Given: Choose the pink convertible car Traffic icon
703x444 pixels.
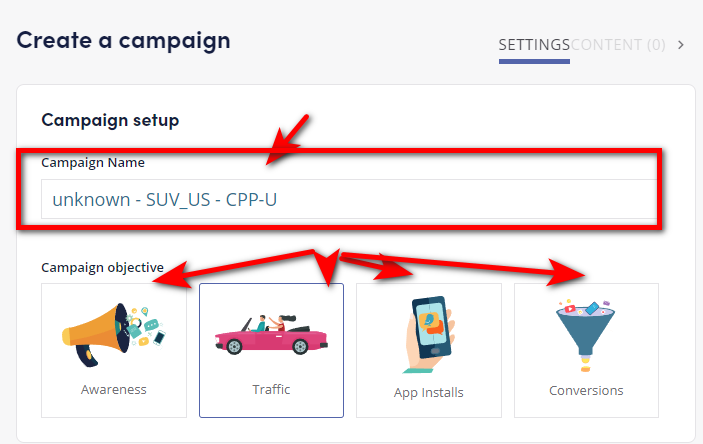Looking at the screenshot, I should tap(271, 335).
